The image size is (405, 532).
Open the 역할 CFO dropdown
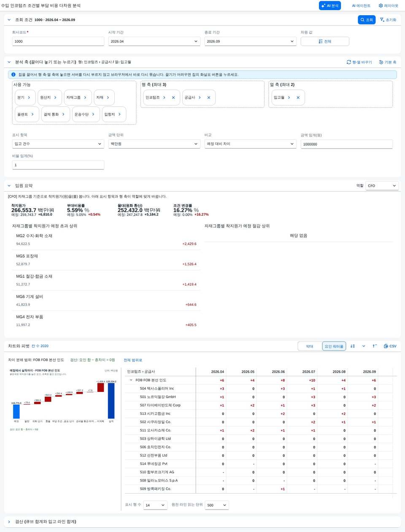(x=382, y=186)
